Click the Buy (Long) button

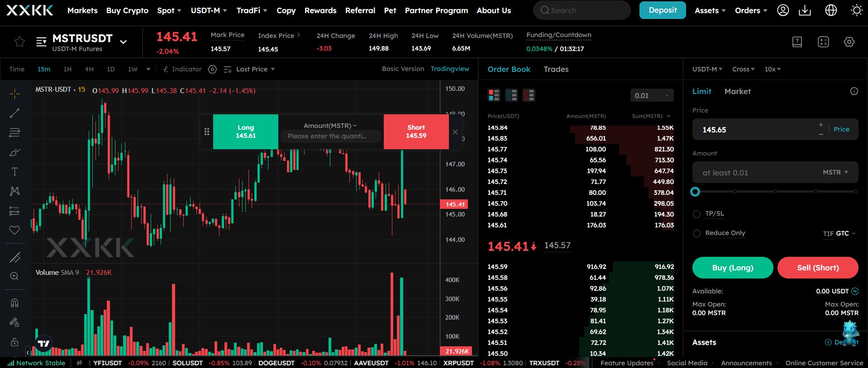(733, 268)
